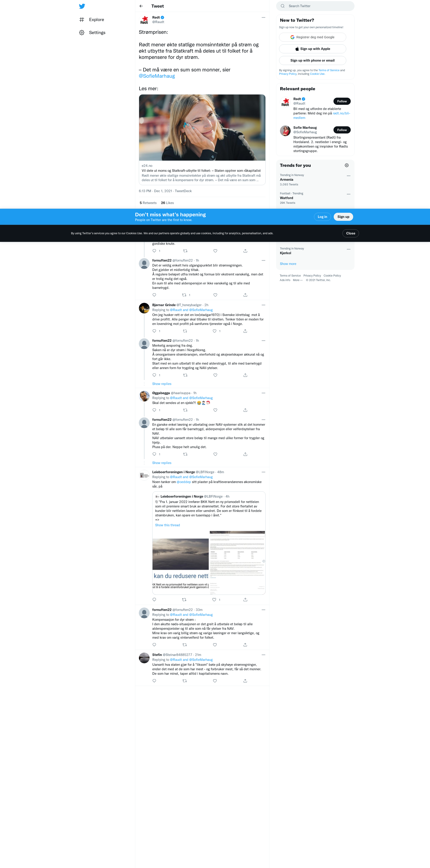Follow the Rødt account
Image resolution: width=430 pixels, height=868 pixels.
pyautogui.click(x=342, y=101)
